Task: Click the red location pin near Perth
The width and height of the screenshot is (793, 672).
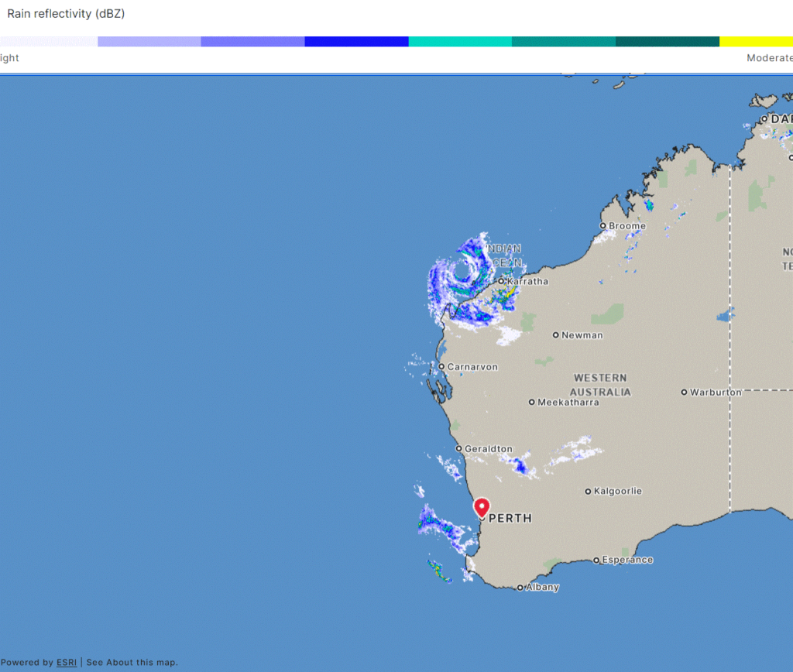Action: (x=482, y=507)
